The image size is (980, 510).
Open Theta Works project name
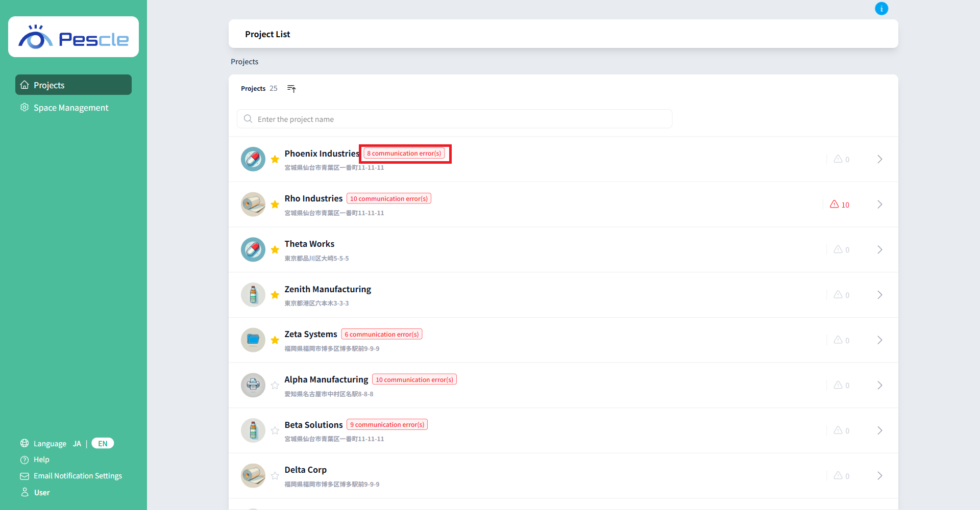click(x=309, y=244)
